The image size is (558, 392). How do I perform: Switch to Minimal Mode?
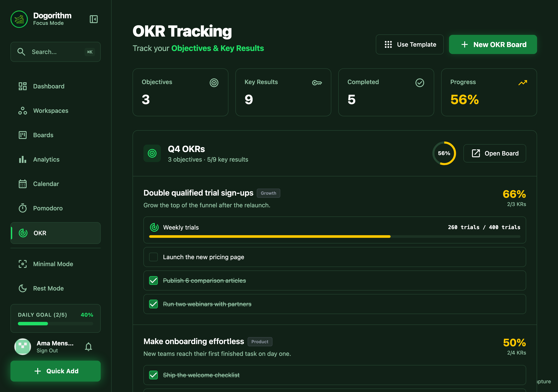click(x=55, y=264)
